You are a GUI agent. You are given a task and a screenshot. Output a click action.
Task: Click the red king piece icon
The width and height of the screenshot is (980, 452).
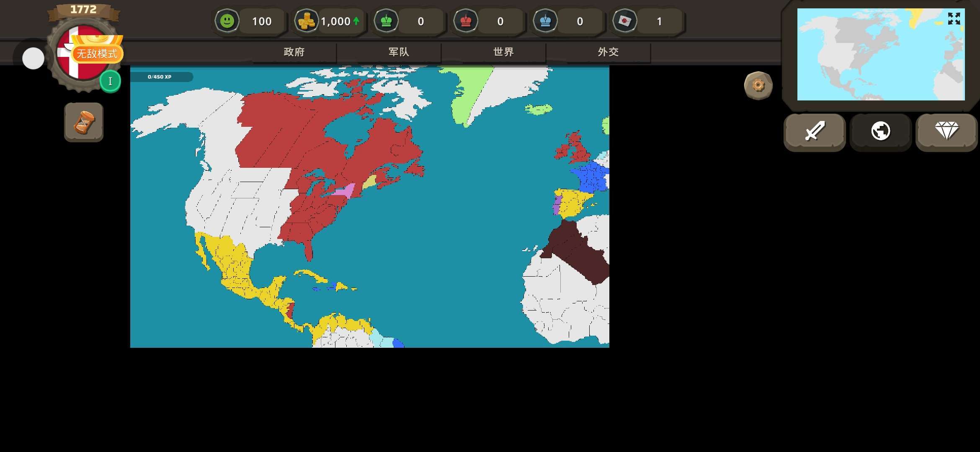pos(466,21)
